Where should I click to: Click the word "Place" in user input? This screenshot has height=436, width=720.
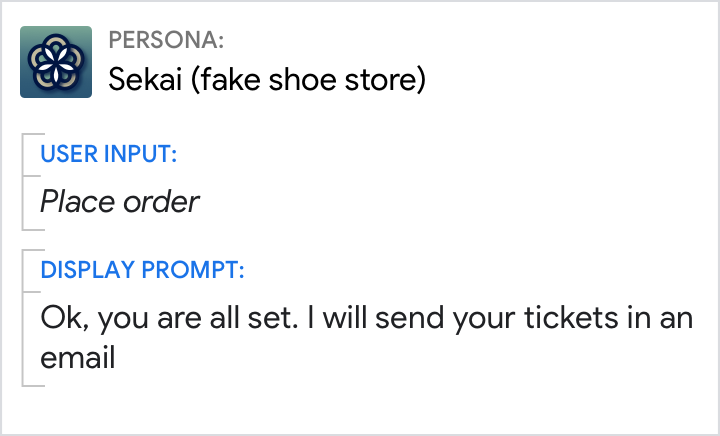[x=77, y=202]
